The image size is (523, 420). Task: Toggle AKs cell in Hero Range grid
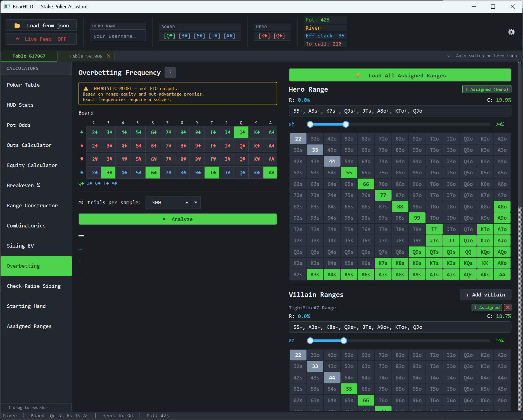pyautogui.click(x=485, y=274)
